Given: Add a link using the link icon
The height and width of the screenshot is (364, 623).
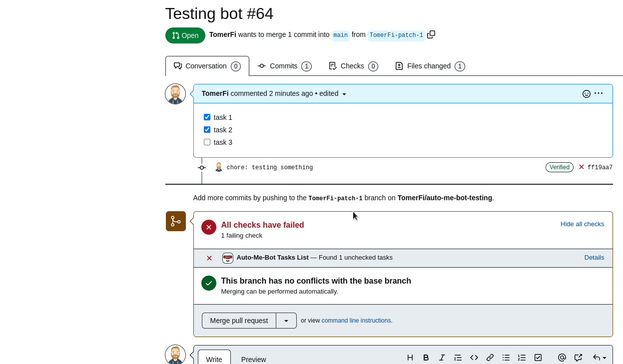Looking at the screenshot, I should pyautogui.click(x=490, y=358).
